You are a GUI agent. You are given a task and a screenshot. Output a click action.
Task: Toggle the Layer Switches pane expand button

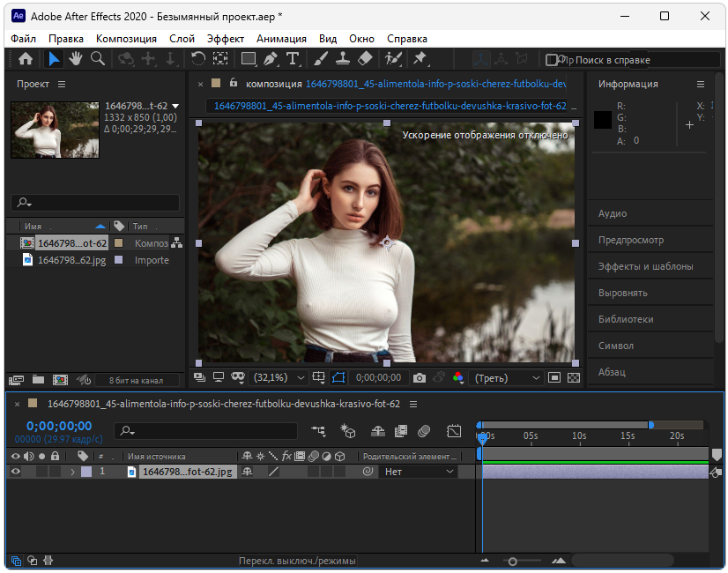(x=16, y=561)
